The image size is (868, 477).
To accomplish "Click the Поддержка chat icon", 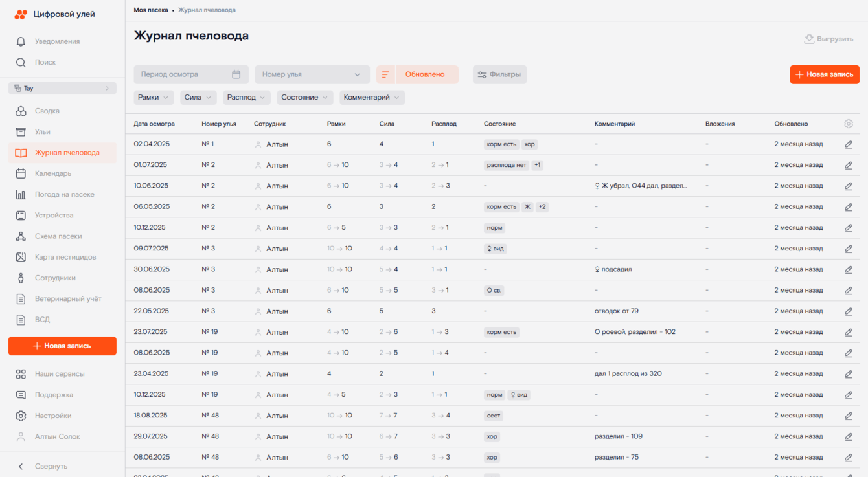I will coord(21,395).
